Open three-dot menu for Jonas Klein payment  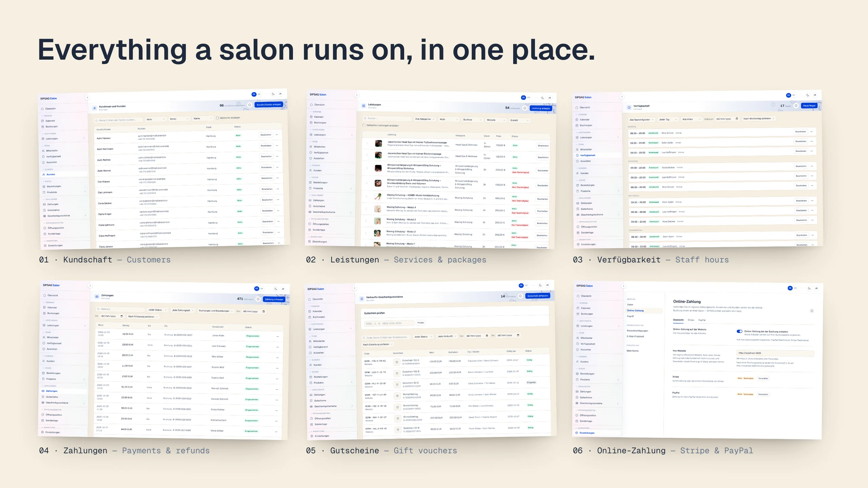coord(278,337)
